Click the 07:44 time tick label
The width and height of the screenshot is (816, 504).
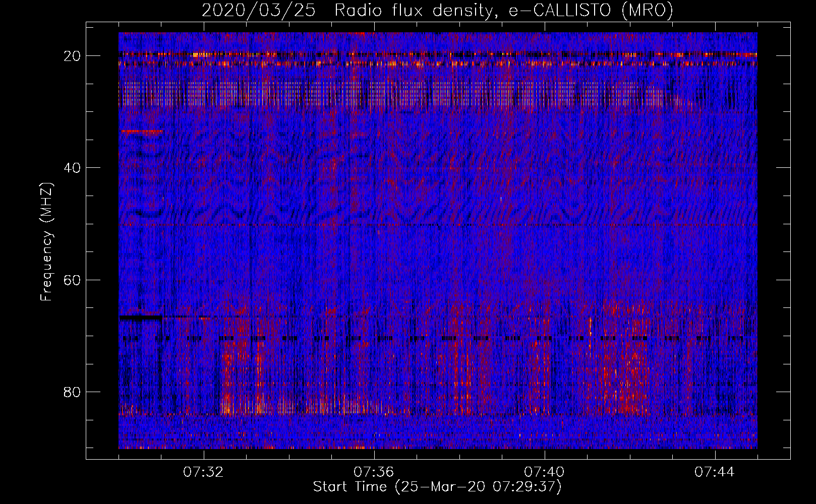tap(715, 472)
